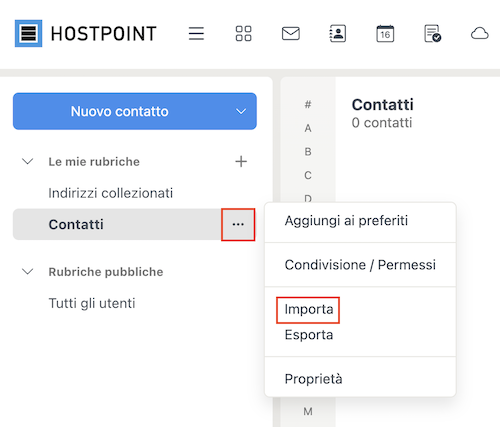Open the tasks checklist icon

click(432, 34)
